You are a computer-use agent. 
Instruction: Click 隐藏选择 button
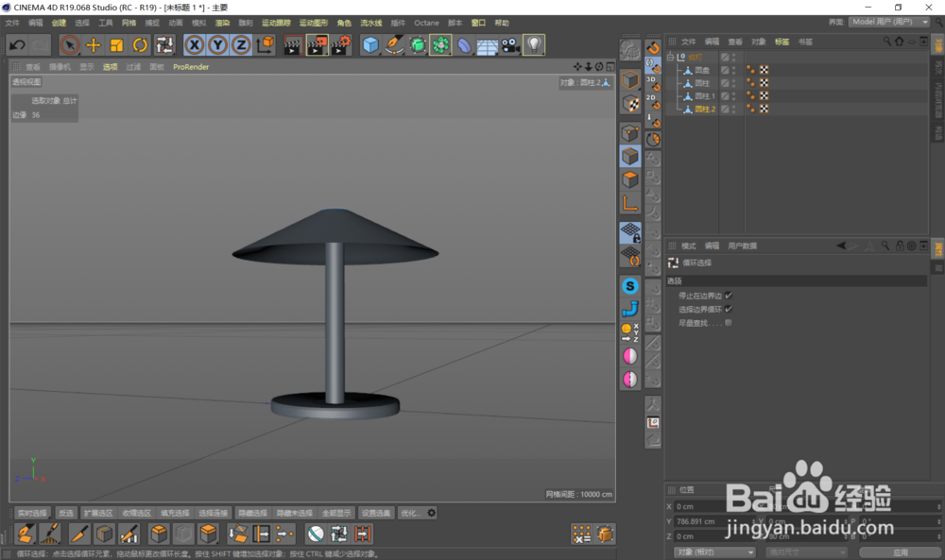click(252, 513)
